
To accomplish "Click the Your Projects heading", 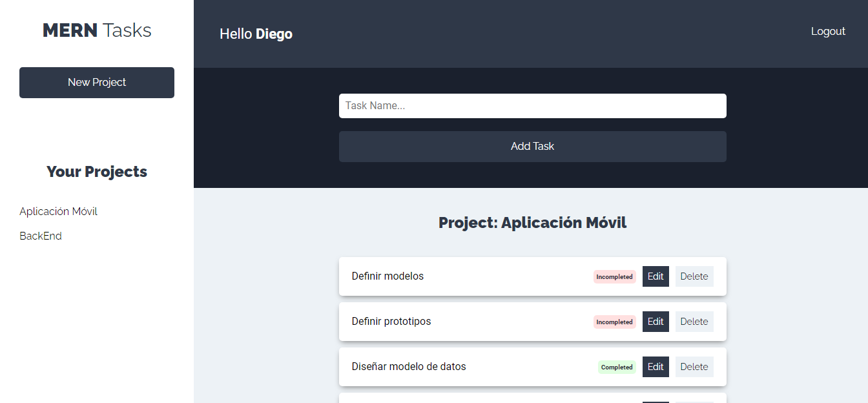I will tap(97, 172).
